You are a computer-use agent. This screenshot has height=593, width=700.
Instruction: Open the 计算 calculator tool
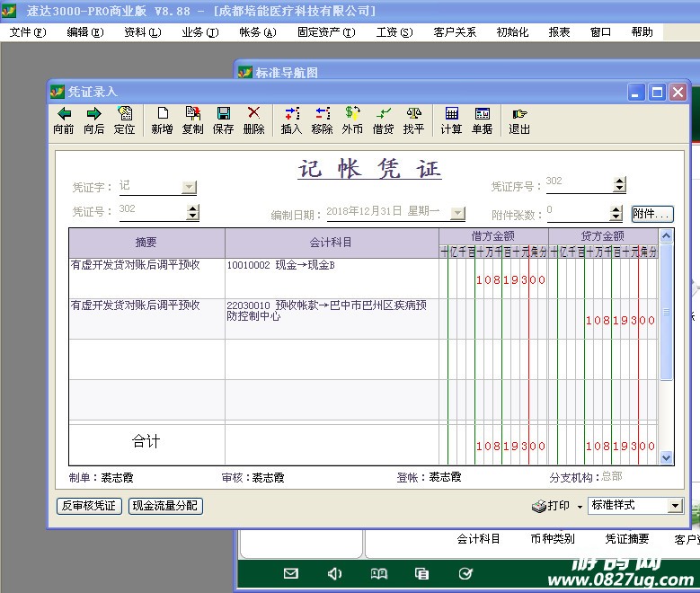coord(451,114)
